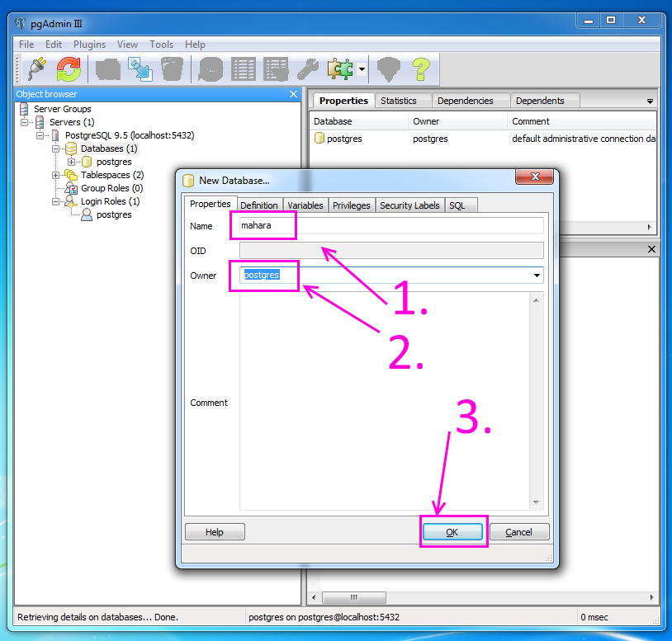Click the Owner column header
Image resolution: width=672 pixels, height=641 pixels.
457,121
